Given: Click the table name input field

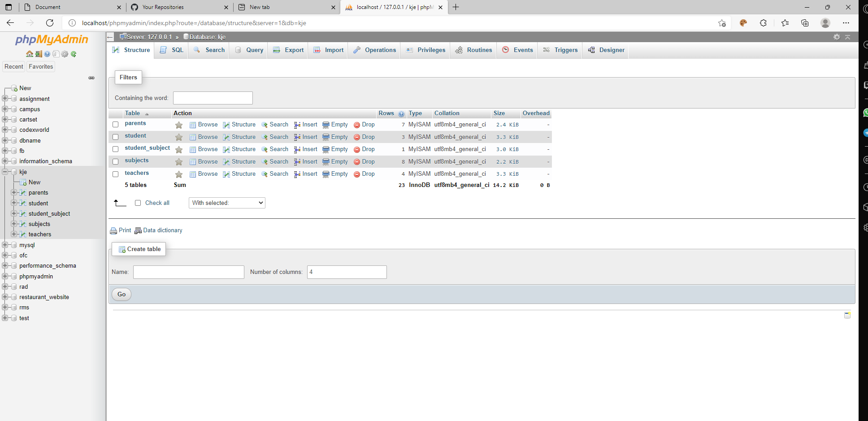Looking at the screenshot, I should (188, 272).
